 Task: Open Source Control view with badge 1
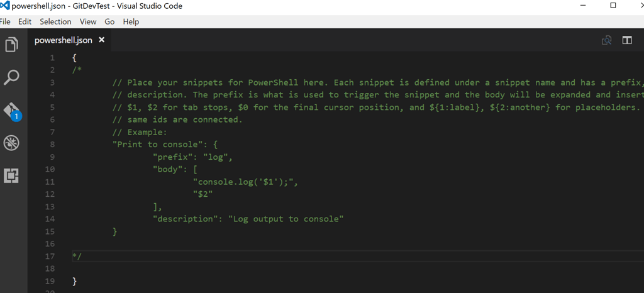(x=11, y=111)
